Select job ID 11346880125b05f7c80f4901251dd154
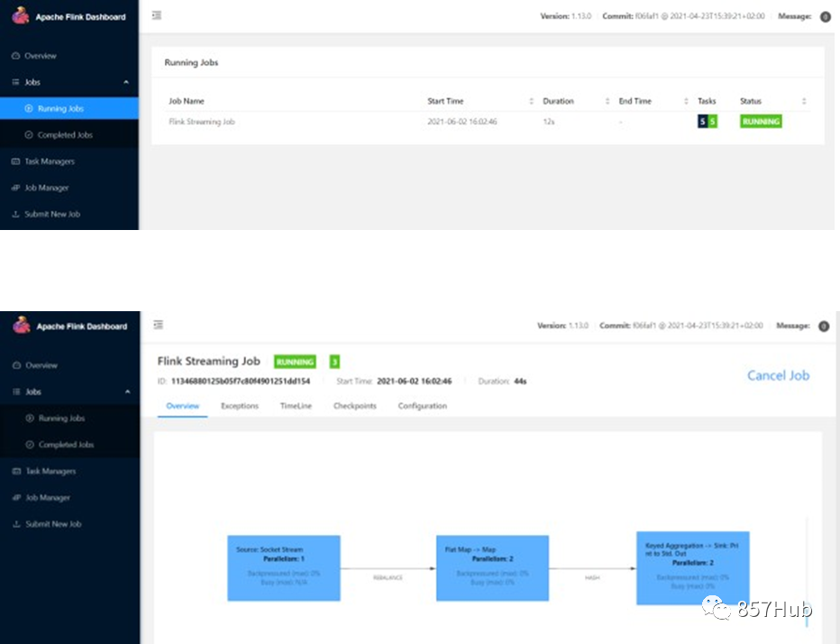The image size is (840, 644). [x=241, y=382]
